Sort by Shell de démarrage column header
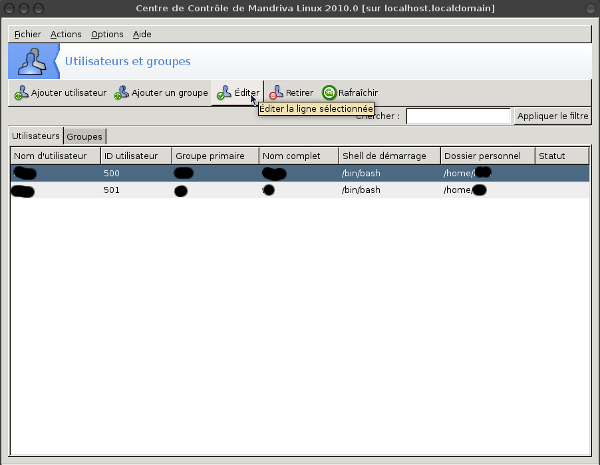Viewport: 600px width, 465px height. (x=388, y=156)
